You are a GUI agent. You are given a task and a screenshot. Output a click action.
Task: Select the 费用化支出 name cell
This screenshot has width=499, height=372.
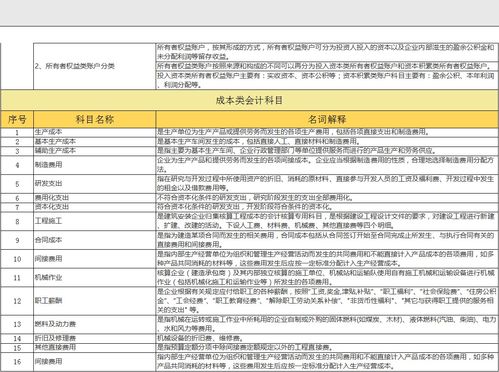[95, 198]
